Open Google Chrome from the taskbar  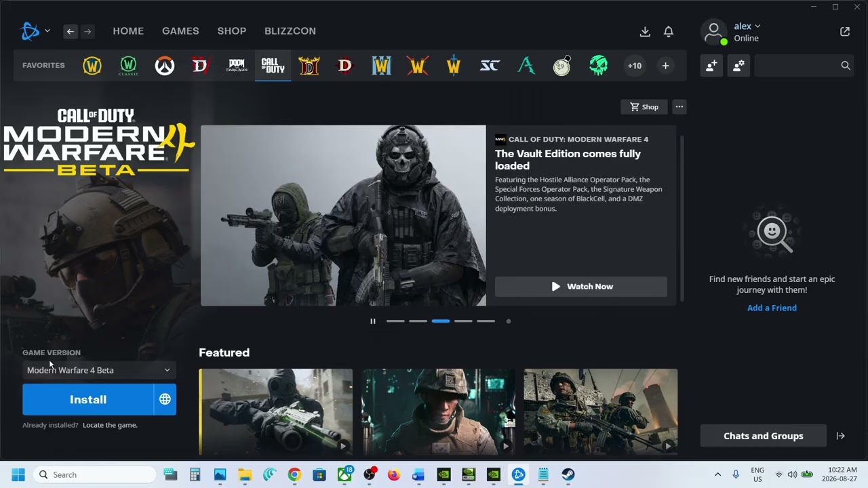tap(294, 474)
